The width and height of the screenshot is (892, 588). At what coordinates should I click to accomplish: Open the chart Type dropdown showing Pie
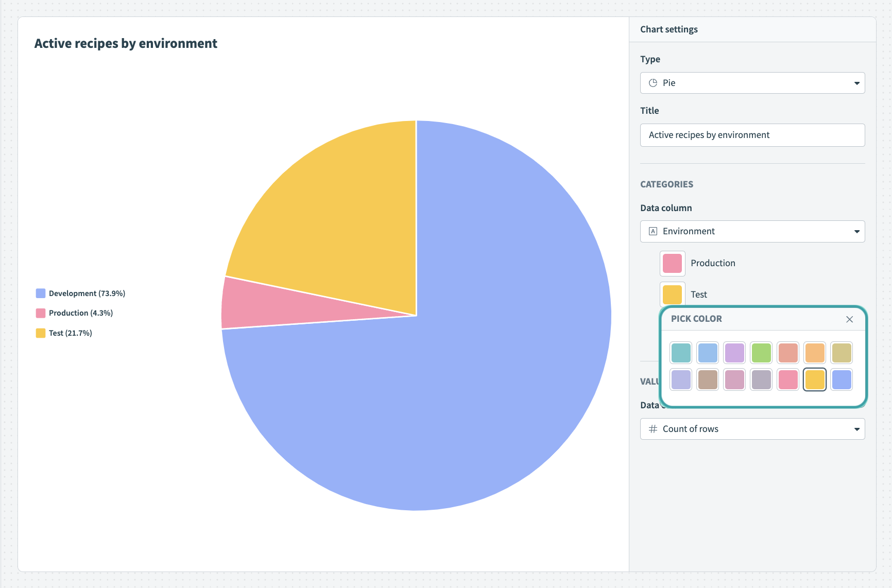(752, 83)
